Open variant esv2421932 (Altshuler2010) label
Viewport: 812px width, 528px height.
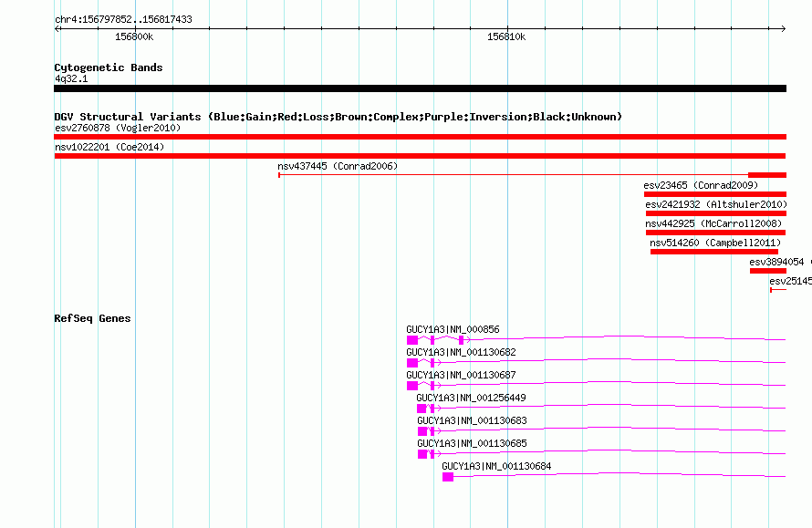(716, 204)
